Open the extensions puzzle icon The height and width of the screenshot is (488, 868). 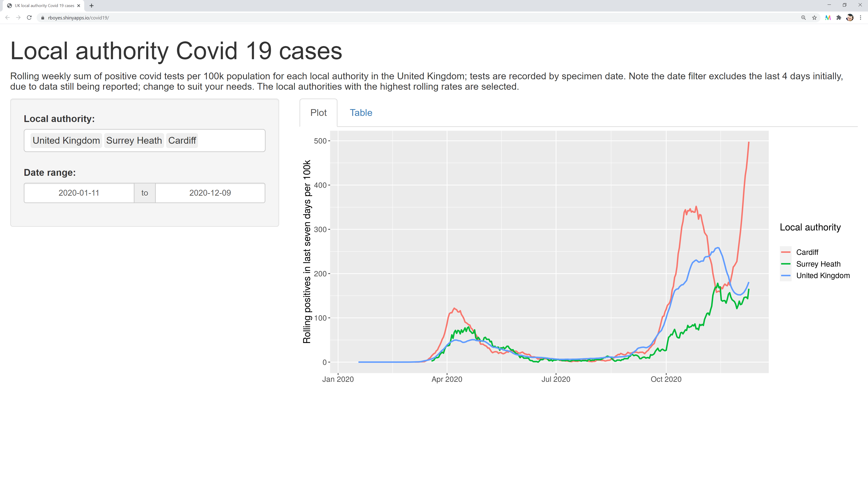[839, 18]
